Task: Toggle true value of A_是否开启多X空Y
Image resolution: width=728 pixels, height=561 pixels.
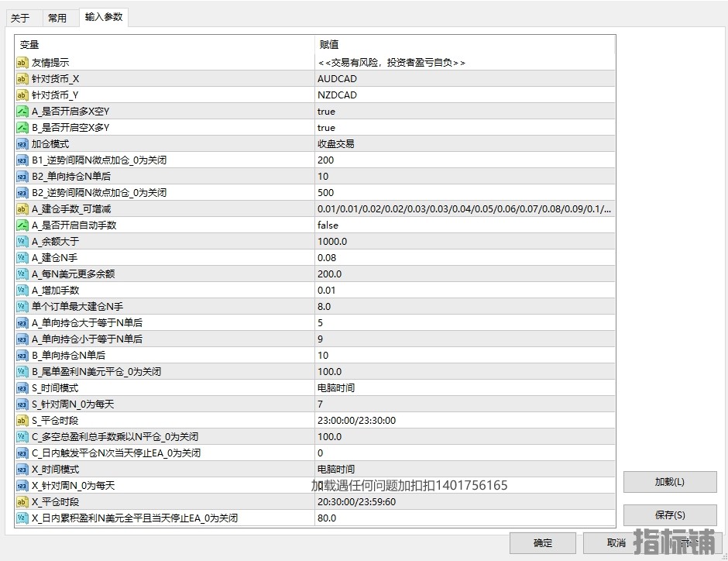Action: point(465,112)
